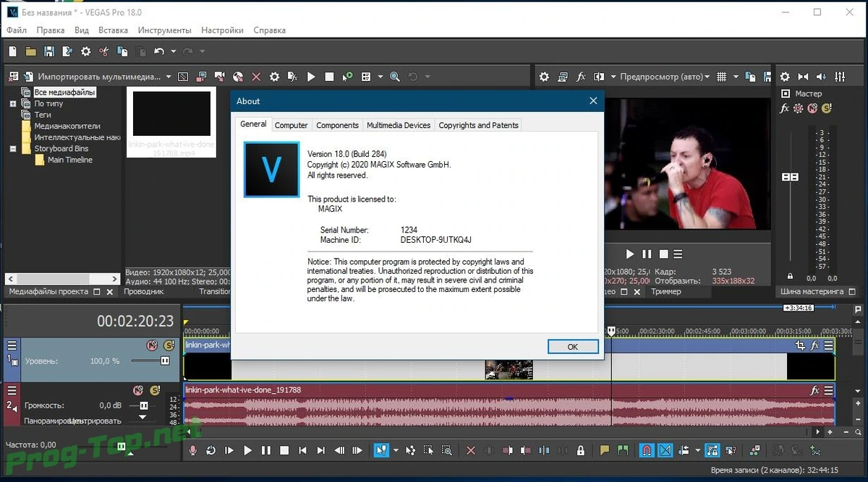The height and width of the screenshot is (482, 868).
Task: Save the project via floppy-disk icon
Action: [49, 51]
